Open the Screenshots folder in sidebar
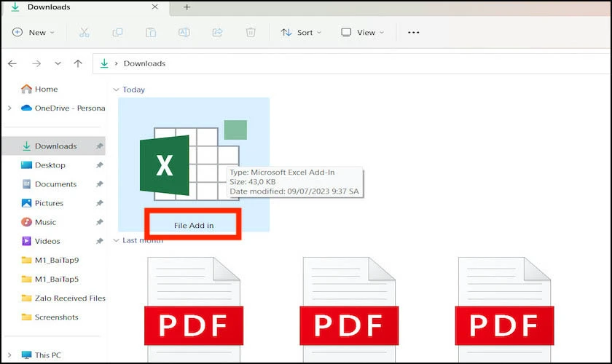This screenshot has width=612, height=364. point(50,317)
